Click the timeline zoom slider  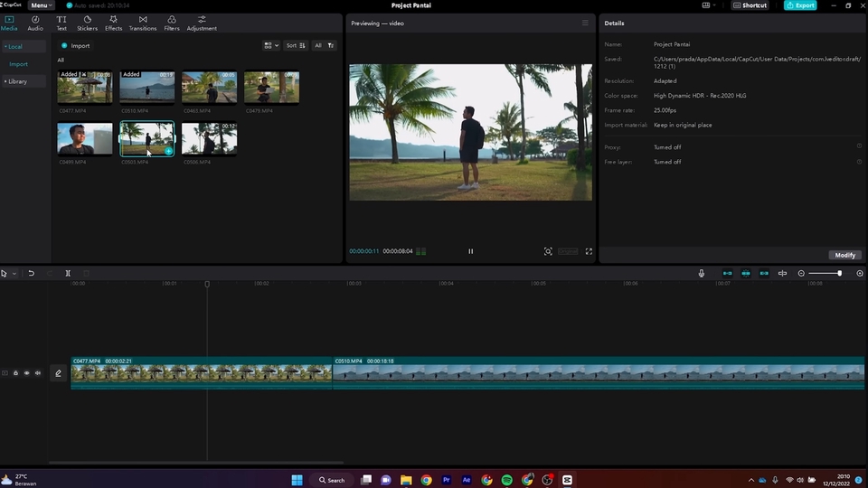click(x=826, y=273)
